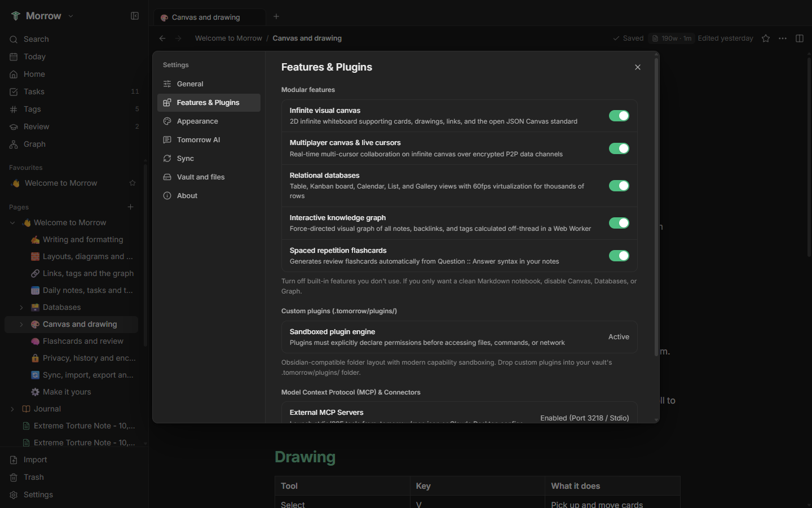The width and height of the screenshot is (812, 508).
Task: Click the 190w word count indicator
Action: pyautogui.click(x=672, y=38)
